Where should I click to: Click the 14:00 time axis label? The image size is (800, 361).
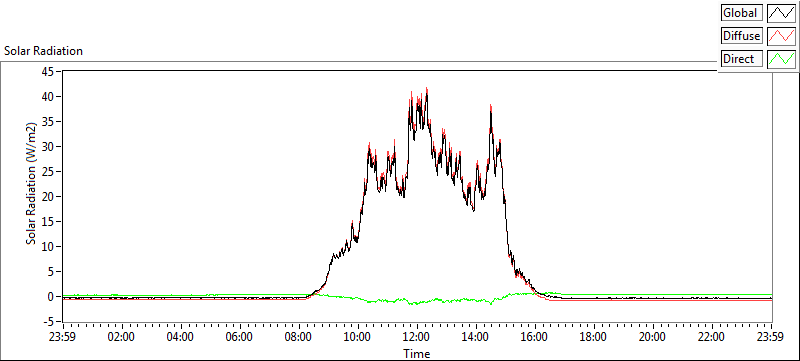[476, 337]
